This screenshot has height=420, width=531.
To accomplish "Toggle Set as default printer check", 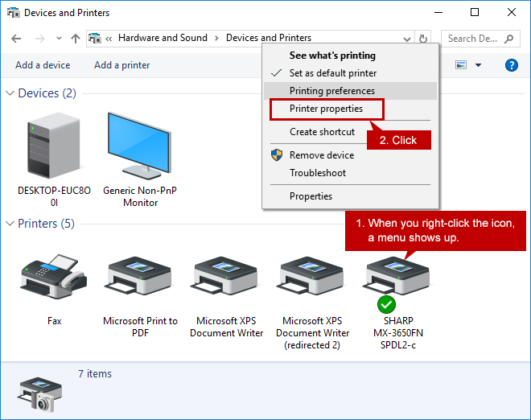I will (x=277, y=73).
